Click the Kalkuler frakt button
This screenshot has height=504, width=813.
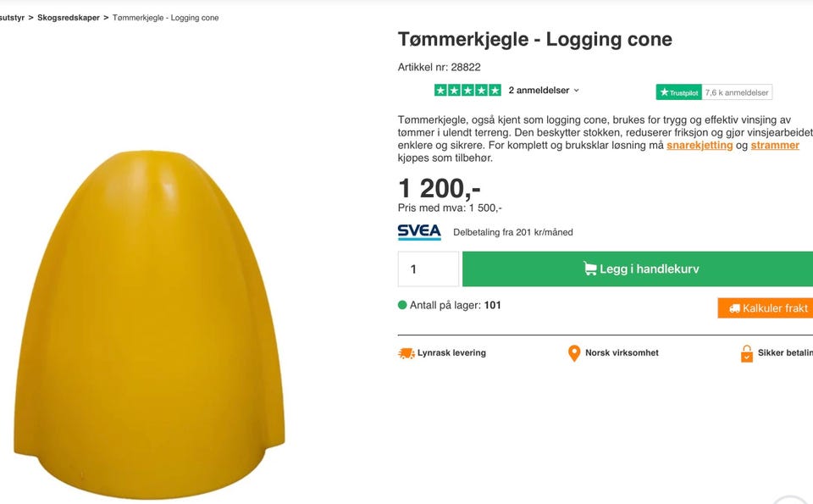click(x=766, y=308)
